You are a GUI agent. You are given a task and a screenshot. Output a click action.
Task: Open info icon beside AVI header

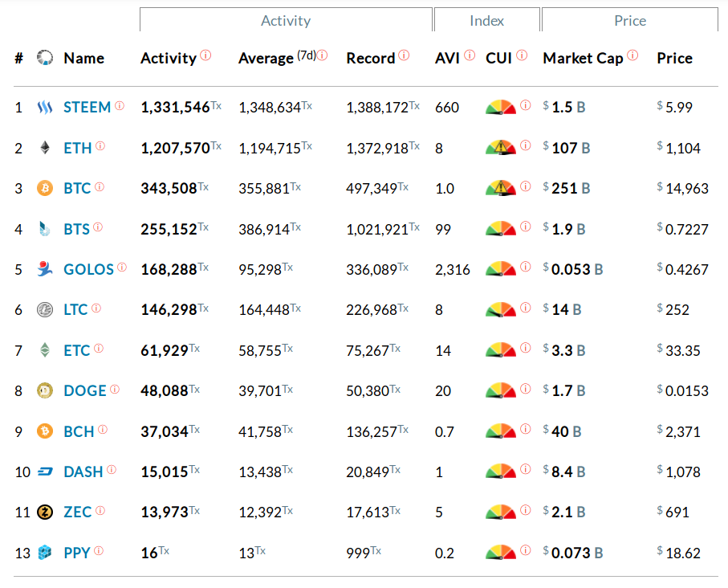point(470,55)
